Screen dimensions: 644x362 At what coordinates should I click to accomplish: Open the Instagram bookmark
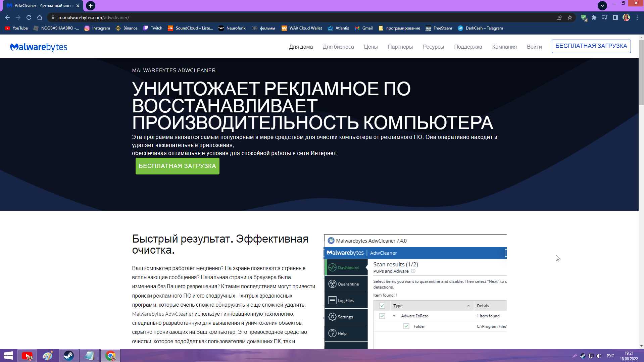coord(97,28)
